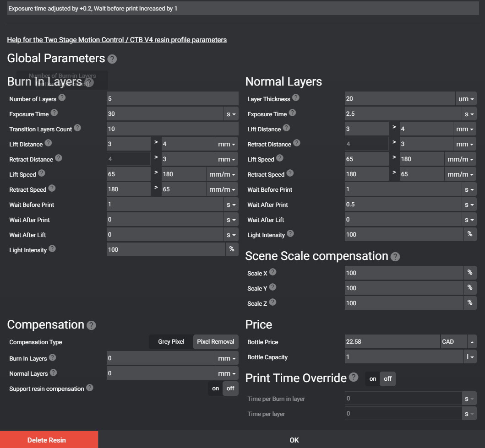Select Pixel Removal compensation type

[x=216, y=342]
